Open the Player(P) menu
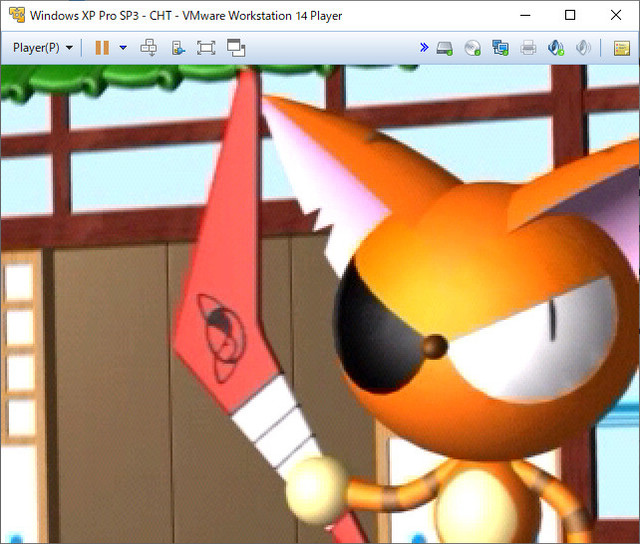 (x=43, y=48)
